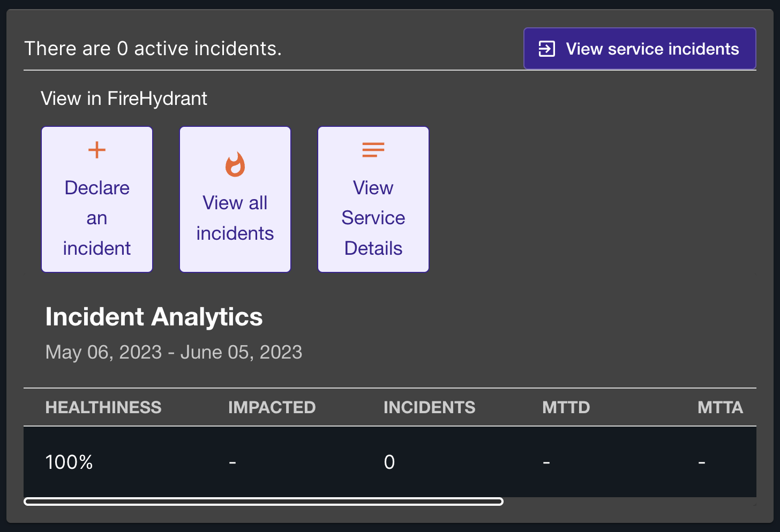This screenshot has width=780, height=532.
Task: Open the View all incidents card text
Action: click(235, 218)
